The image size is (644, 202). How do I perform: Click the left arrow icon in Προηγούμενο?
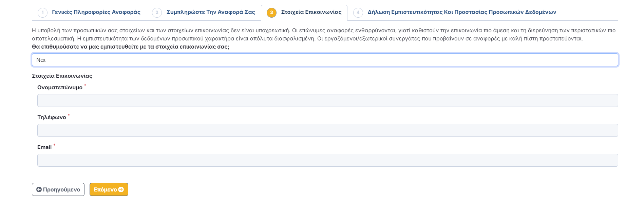coord(39,189)
